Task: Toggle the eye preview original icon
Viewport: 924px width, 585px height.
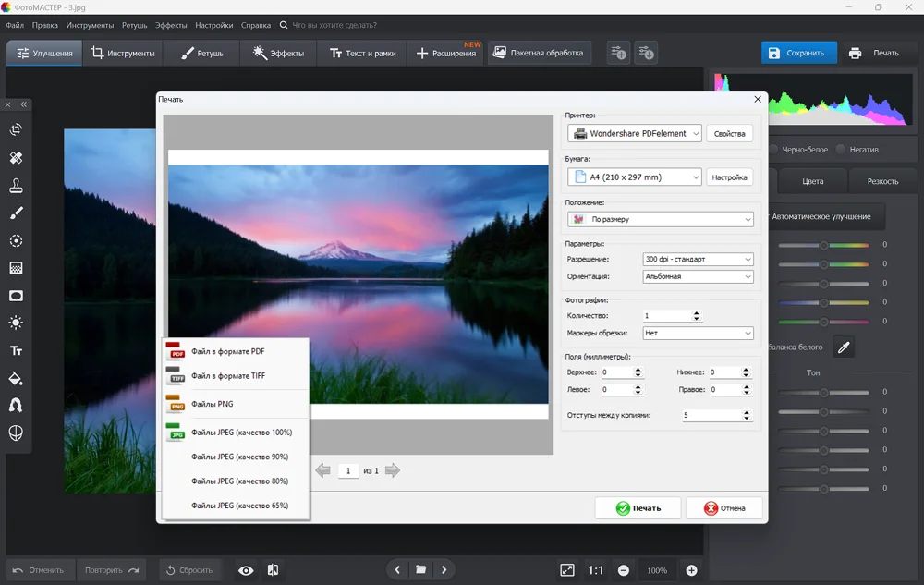Action: click(x=246, y=570)
